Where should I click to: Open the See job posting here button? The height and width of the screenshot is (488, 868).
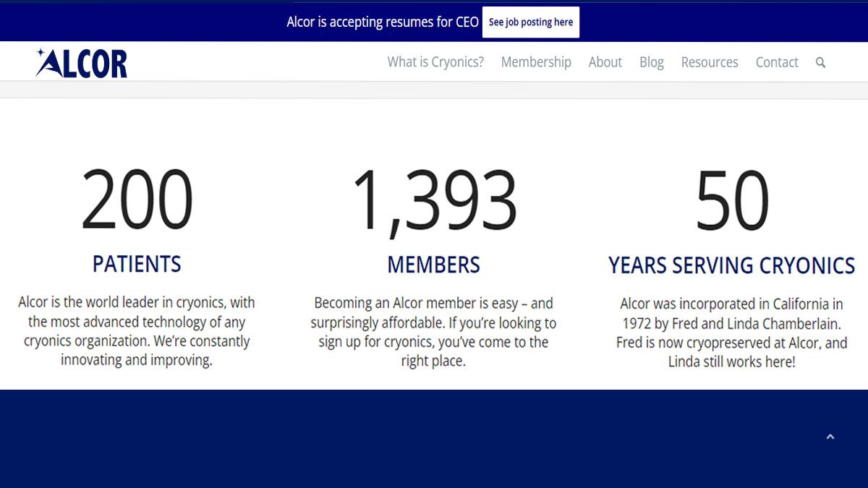(x=531, y=22)
